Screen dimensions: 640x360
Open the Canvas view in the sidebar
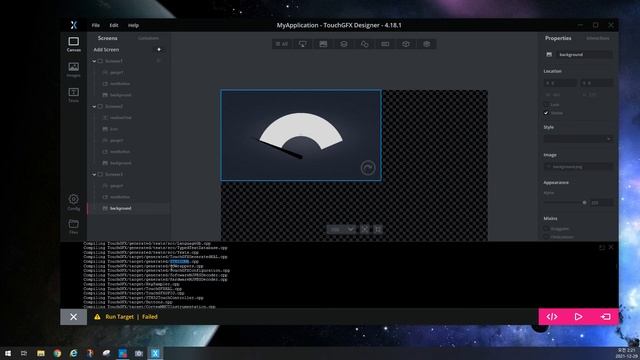[73, 44]
